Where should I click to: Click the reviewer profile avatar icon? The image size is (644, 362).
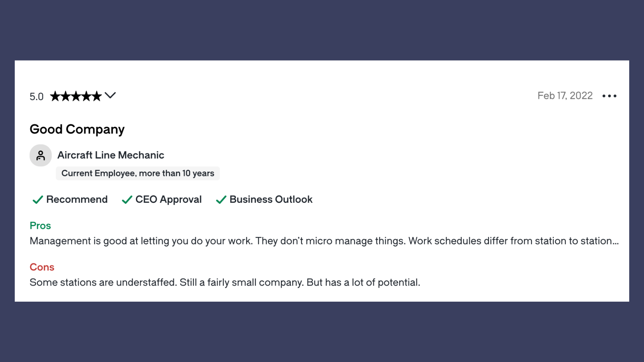click(x=41, y=156)
